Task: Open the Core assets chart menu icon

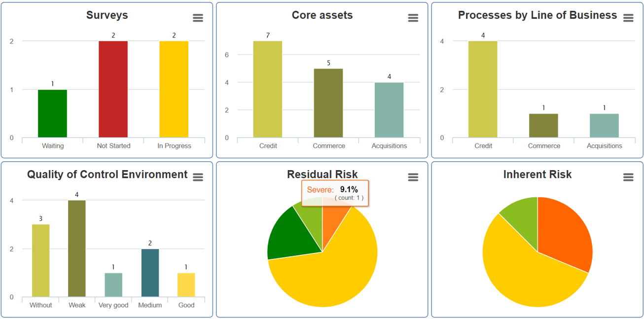Action: 413,18
